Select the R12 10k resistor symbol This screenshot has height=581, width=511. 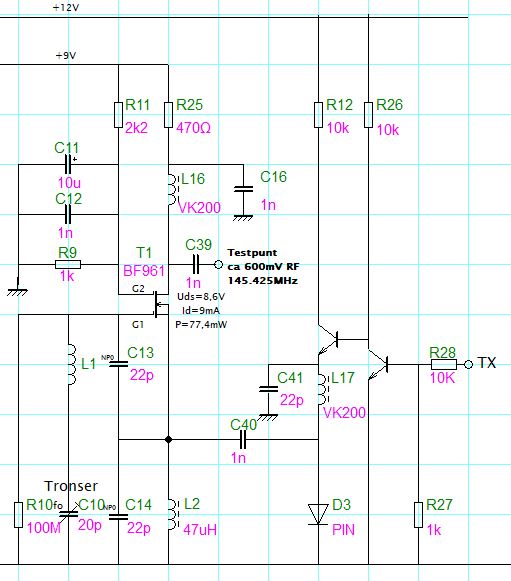pyautogui.click(x=318, y=115)
